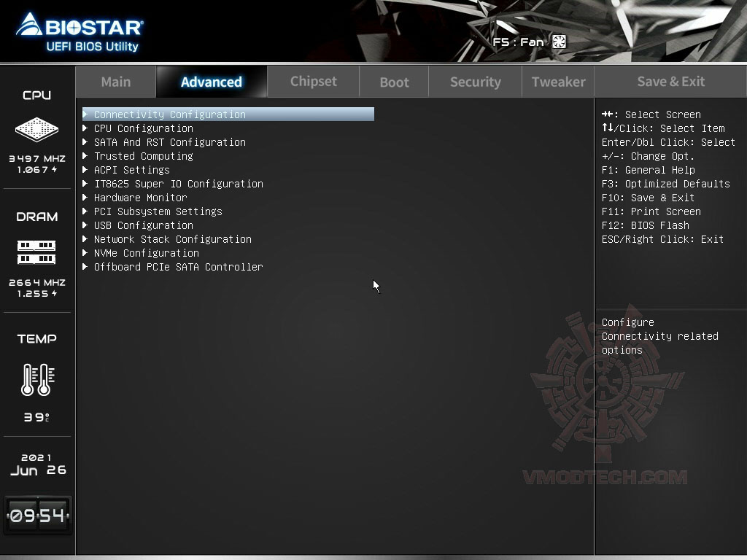Click the F11: Print Screen hint
This screenshot has height=560, width=747.
[x=651, y=211]
